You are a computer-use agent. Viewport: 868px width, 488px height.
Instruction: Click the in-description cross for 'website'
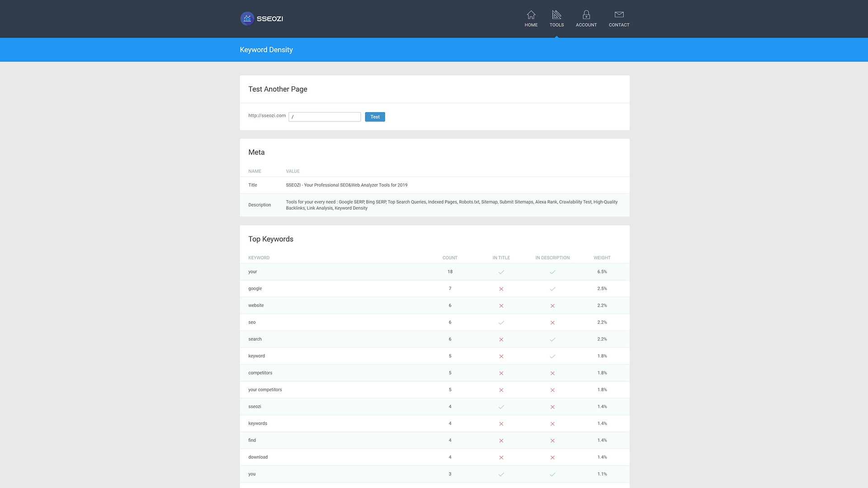coord(552,306)
